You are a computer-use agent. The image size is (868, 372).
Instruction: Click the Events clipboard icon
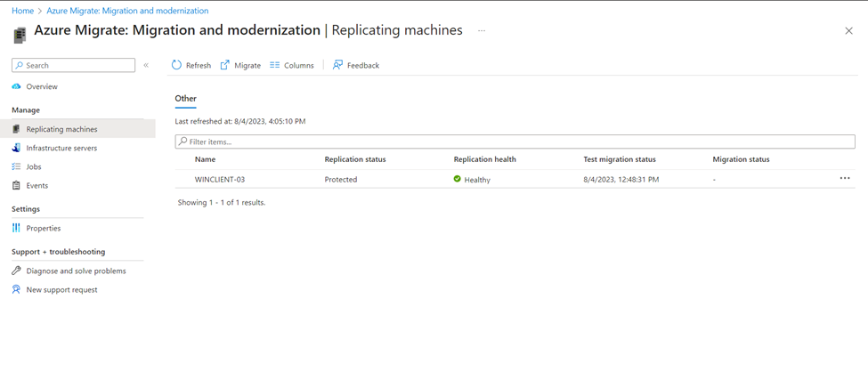[16, 185]
